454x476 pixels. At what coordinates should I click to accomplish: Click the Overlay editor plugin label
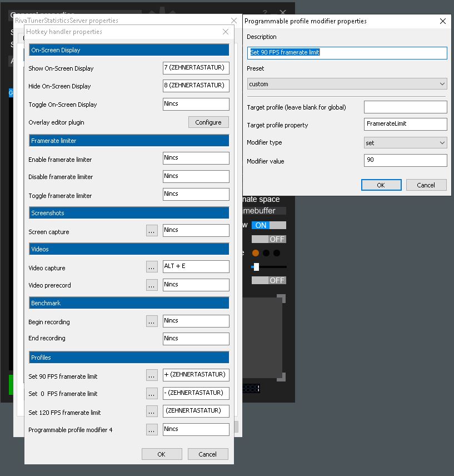pyautogui.click(x=57, y=122)
